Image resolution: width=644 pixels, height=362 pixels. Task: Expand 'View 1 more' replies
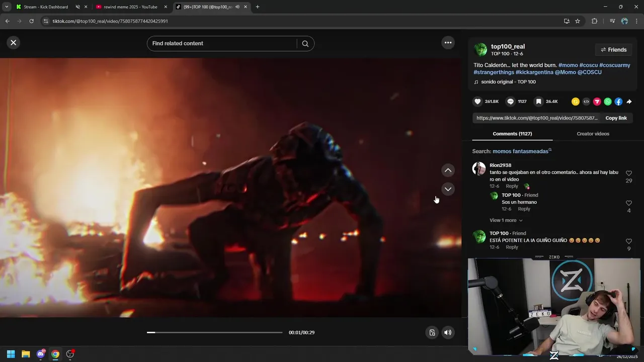tap(506, 220)
